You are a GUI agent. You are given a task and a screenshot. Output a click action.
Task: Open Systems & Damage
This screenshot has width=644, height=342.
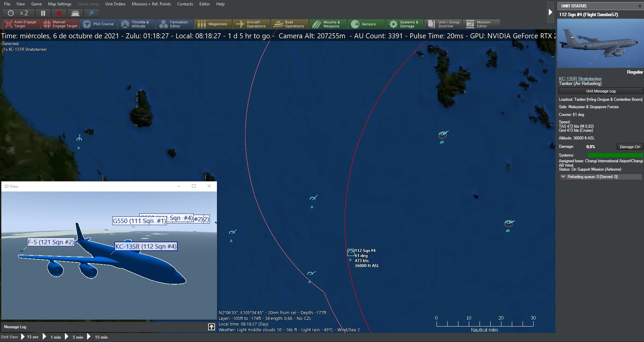tap(404, 24)
